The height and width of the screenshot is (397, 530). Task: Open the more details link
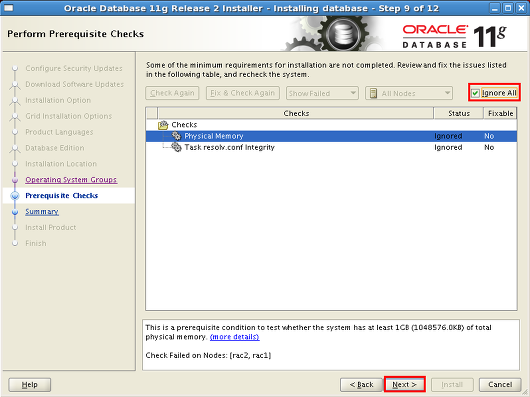tap(235, 337)
